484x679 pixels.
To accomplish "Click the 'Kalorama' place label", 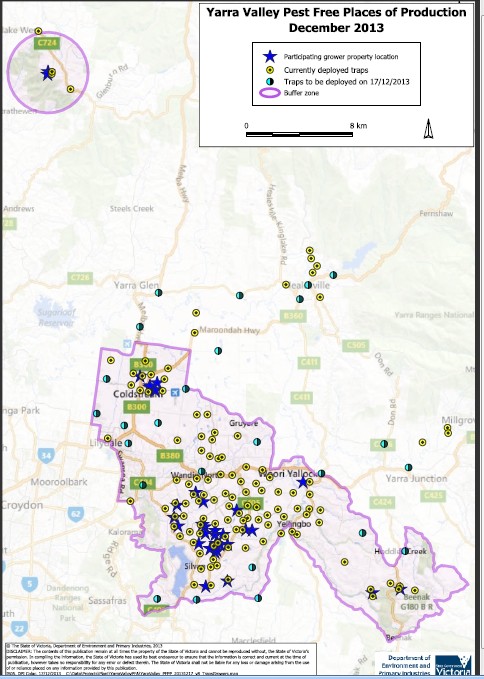I will point(125,532).
